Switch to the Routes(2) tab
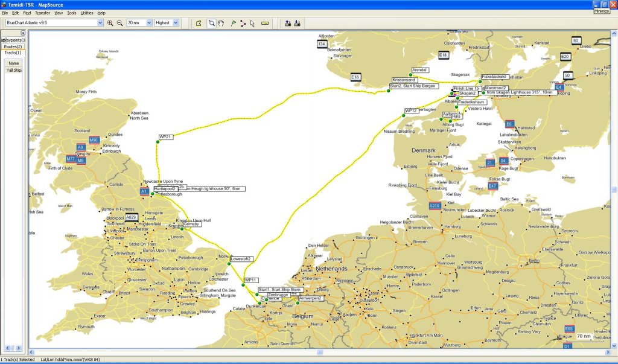Image resolution: width=618 pixels, height=364 pixels. click(13, 46)
